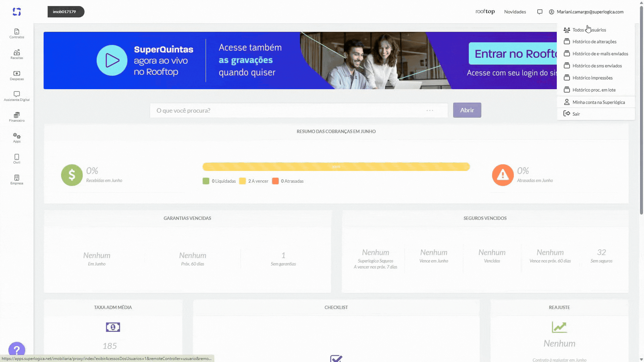Click '0% Recebidas em Junho' text
Viewport: 644px width, 362px height.
[104, 175]
